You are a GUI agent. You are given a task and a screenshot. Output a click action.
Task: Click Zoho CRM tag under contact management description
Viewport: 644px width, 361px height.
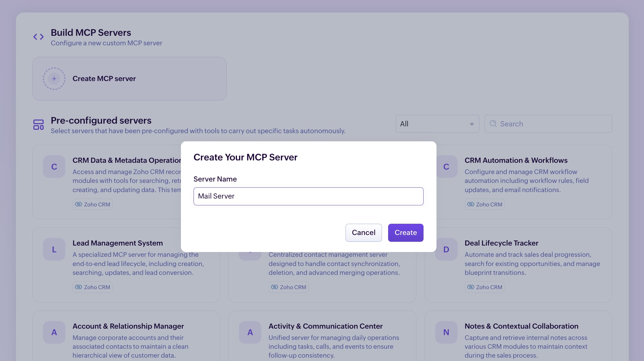(x=289, y=287)
